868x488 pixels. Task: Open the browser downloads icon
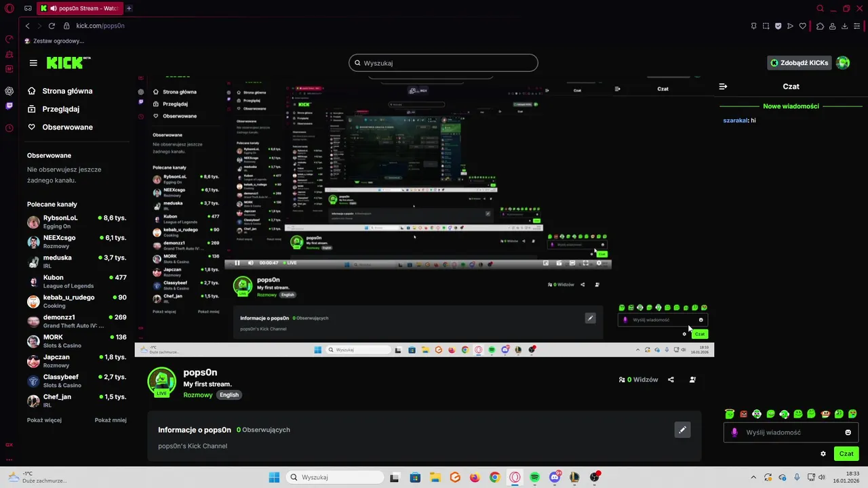(845, 26)
